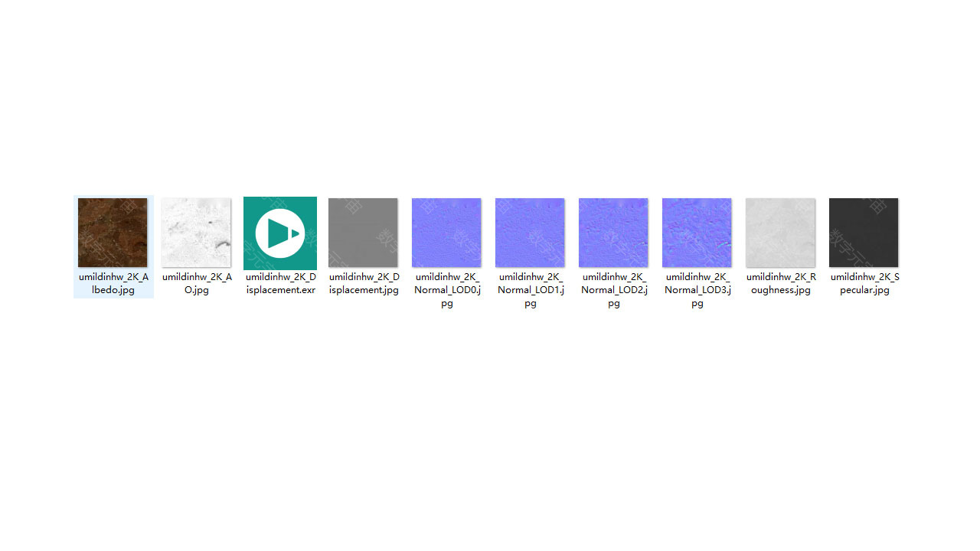This screenshot has height=551, width=980.
Task: Click the umildinhw_2K_AO.jpg white thumbnail
Action: click(196, 233)
